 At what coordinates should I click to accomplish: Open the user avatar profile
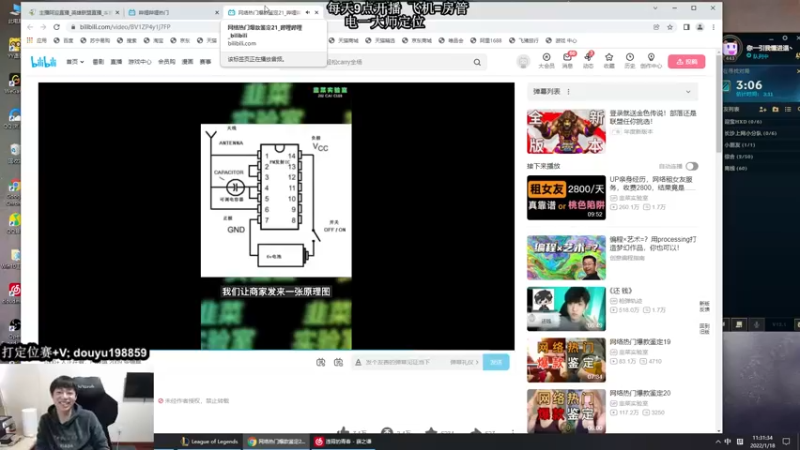(x=523, y=62)
